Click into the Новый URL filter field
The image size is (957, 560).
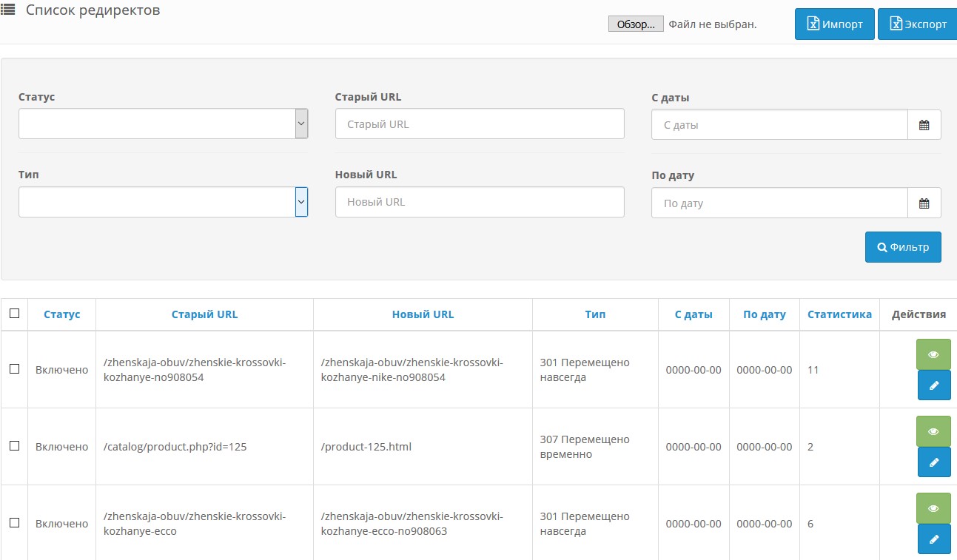(x=479, y=202)
